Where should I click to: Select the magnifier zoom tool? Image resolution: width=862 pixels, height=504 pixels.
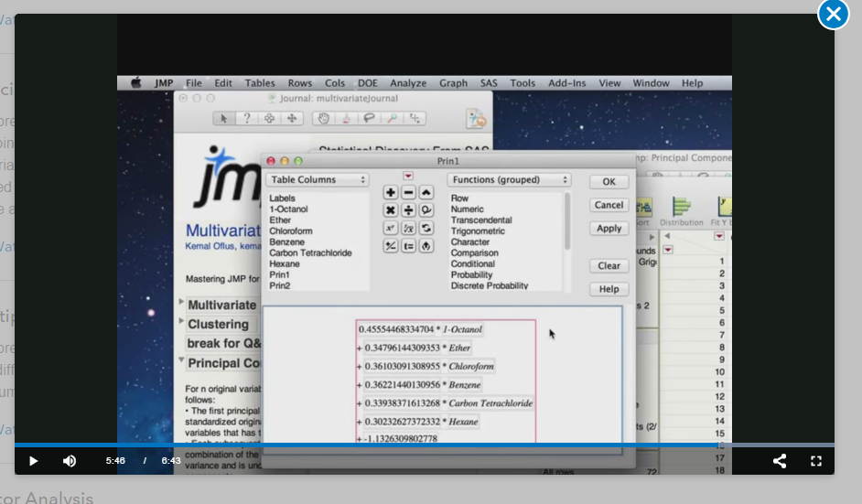point(392,118)
